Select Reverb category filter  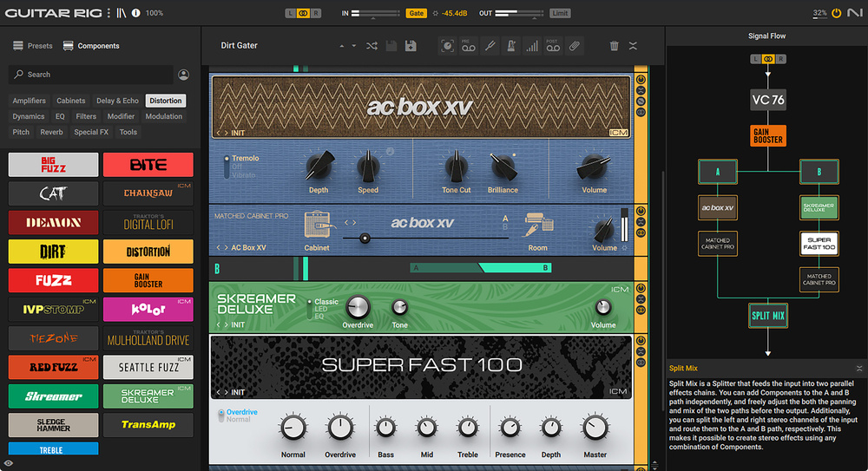51,132
